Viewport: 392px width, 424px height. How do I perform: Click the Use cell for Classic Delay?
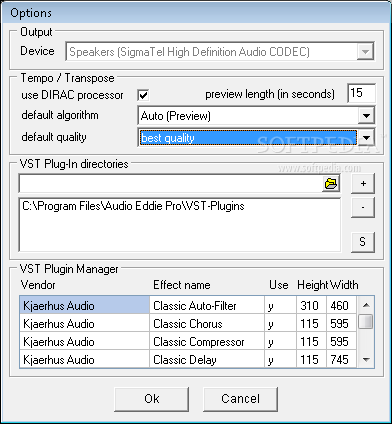click(281, 360)
